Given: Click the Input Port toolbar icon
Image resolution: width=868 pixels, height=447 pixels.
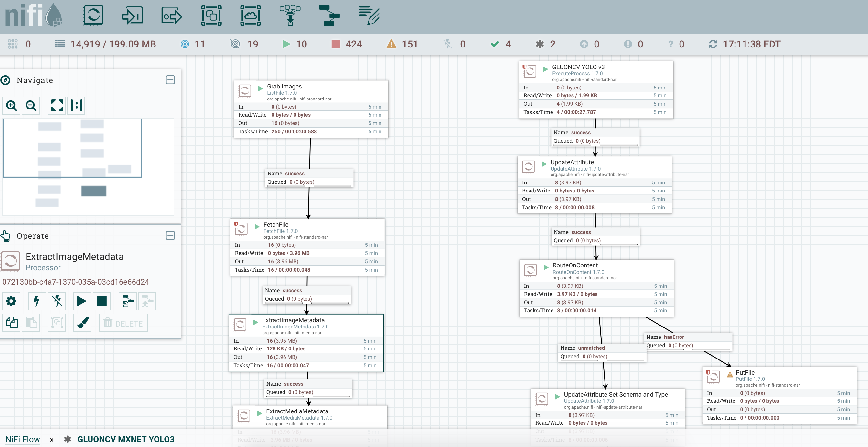Looking at the screenshot, I should 132,16.
